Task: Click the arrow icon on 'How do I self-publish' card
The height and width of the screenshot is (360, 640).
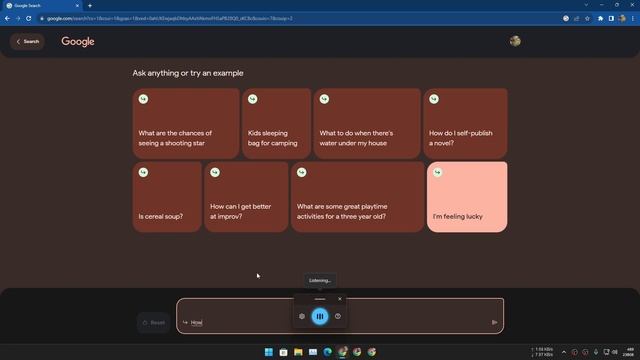Action: click(434, 99)
